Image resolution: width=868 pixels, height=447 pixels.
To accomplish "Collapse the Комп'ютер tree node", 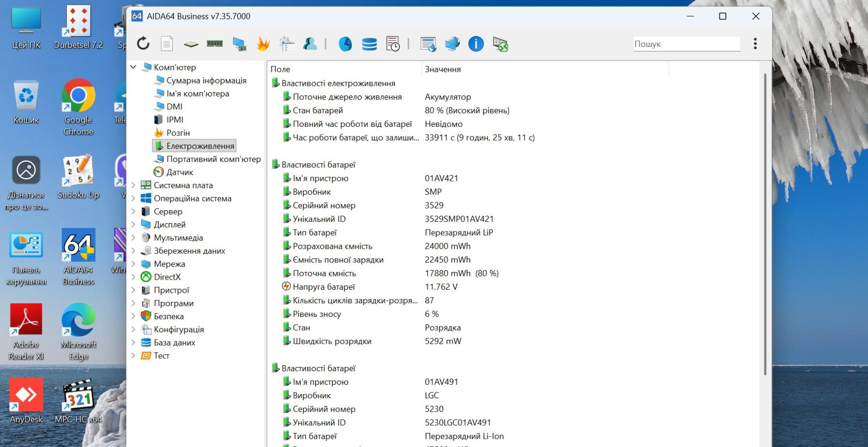I will (x=134, y=67).
